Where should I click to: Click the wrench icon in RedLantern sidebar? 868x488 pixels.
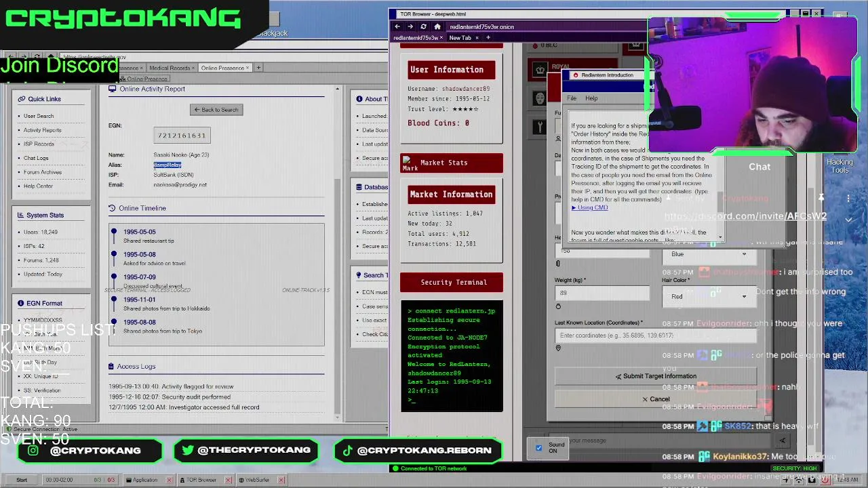pos(540,127)
